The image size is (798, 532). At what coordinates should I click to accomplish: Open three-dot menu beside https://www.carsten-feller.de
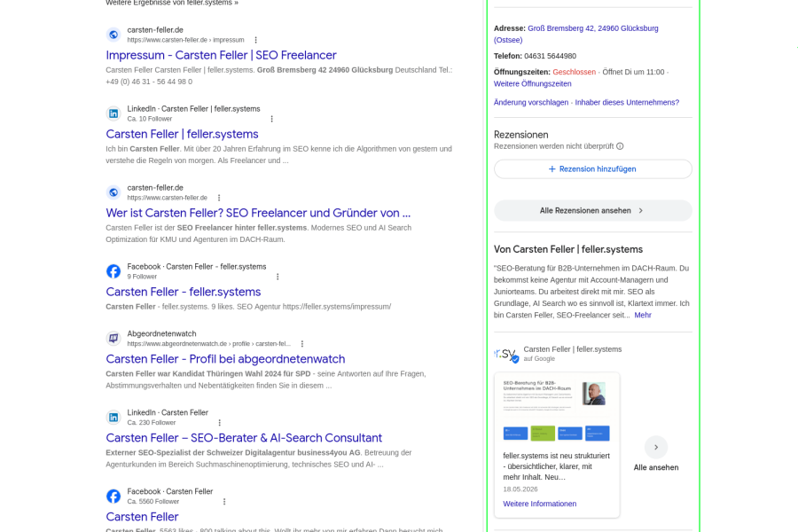point(219,198)
